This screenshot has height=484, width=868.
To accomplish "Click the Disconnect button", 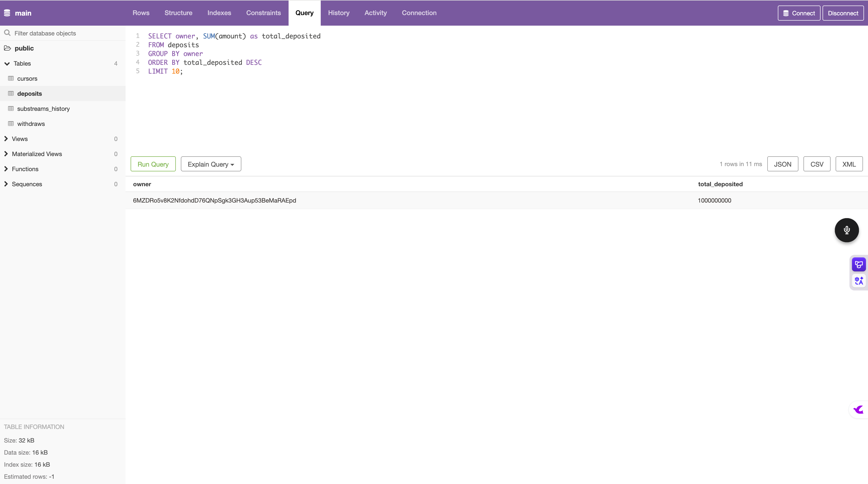I will 843,13.
